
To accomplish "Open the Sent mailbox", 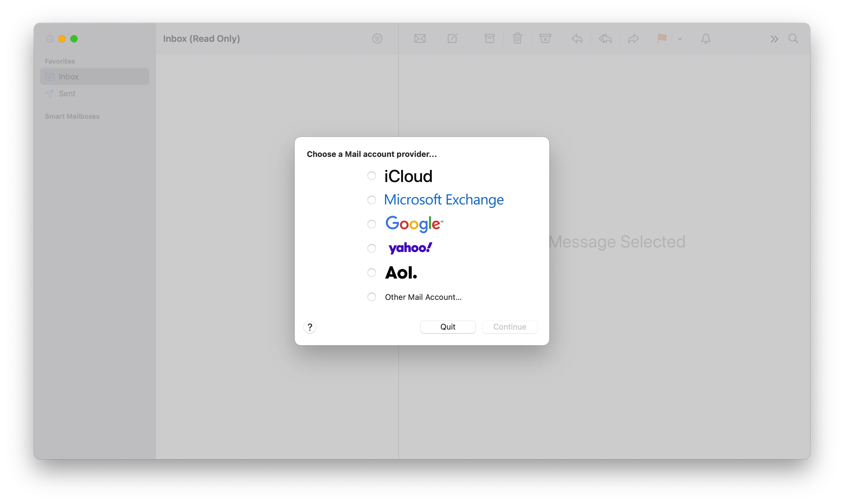I will click(x=67, y=93).
